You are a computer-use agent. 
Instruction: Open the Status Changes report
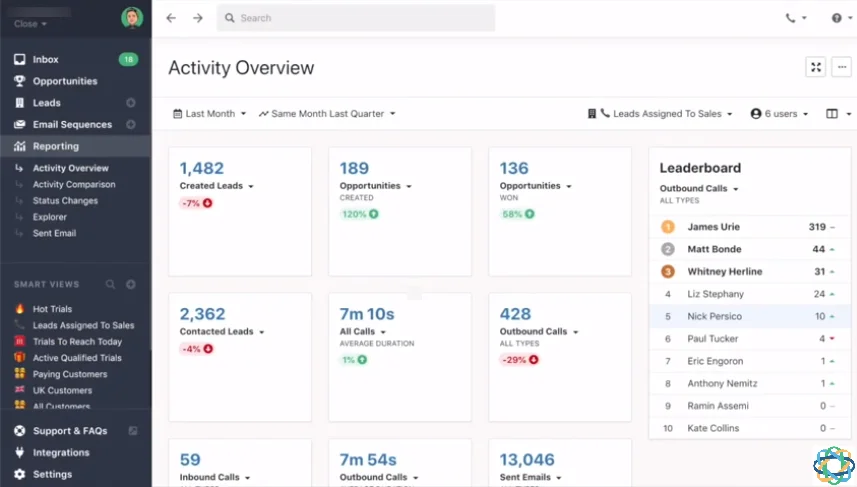pyautogui.click(x=65, y=201)
